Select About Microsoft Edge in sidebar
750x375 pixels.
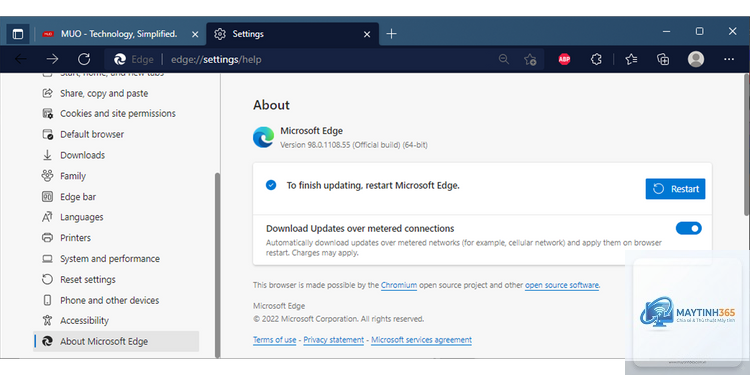tap(116, 342)
